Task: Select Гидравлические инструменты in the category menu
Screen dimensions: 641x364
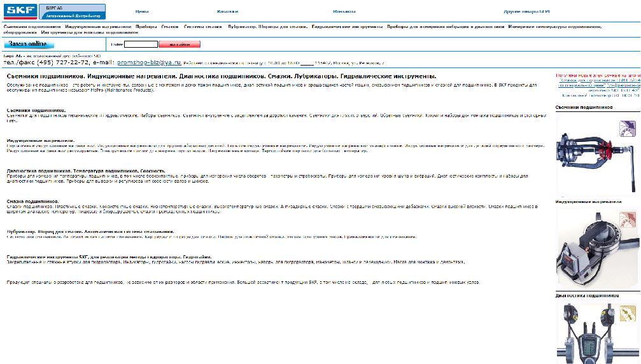Action: pyautogui.click(x=348, y=27)
